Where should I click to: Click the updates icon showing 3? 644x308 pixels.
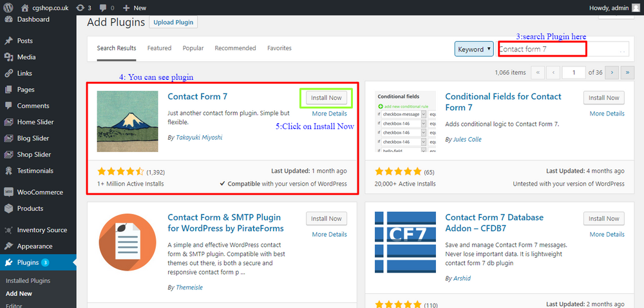80,8
